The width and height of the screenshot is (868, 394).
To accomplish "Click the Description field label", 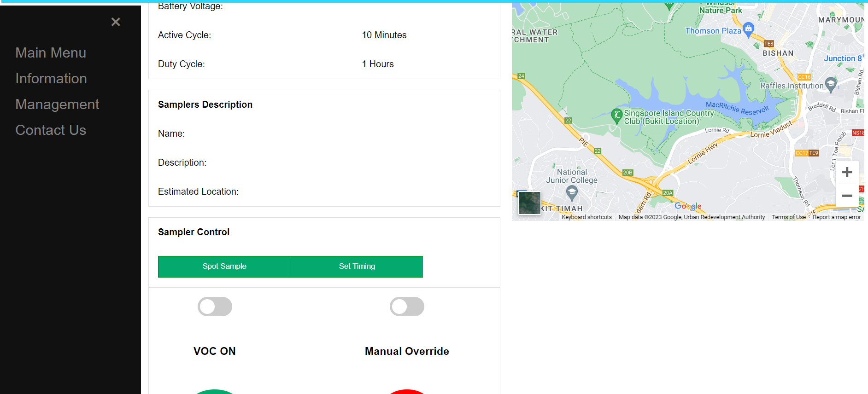I will tap(182, 162).
